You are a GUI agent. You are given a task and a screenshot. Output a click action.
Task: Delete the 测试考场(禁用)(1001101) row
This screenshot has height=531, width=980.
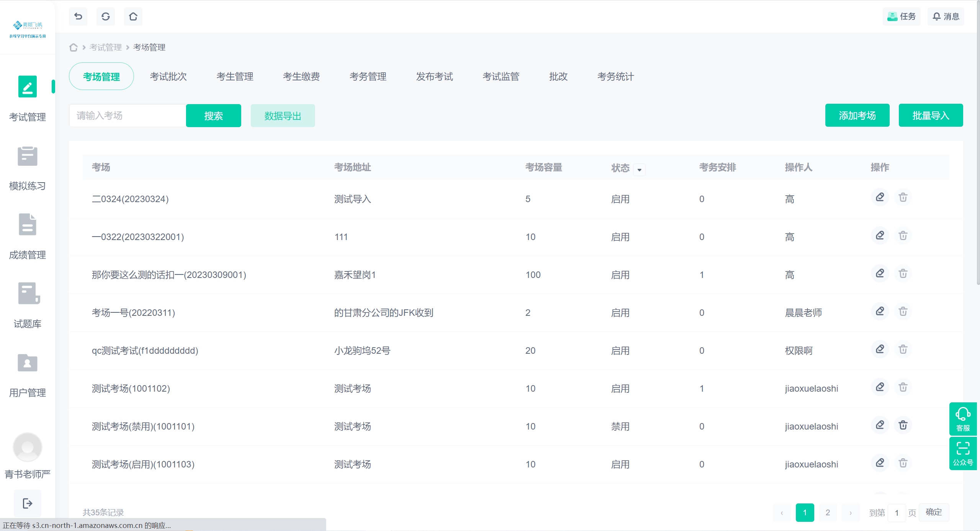(903, 425)
